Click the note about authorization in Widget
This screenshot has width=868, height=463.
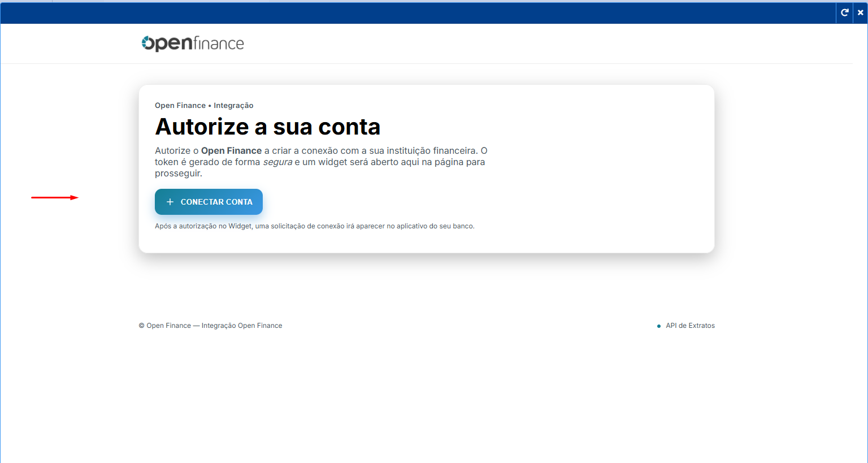coord(314,226)
